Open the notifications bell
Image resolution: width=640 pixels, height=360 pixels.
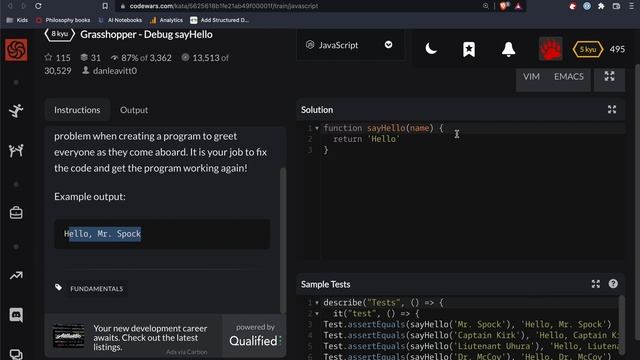(x=508, y=49)
